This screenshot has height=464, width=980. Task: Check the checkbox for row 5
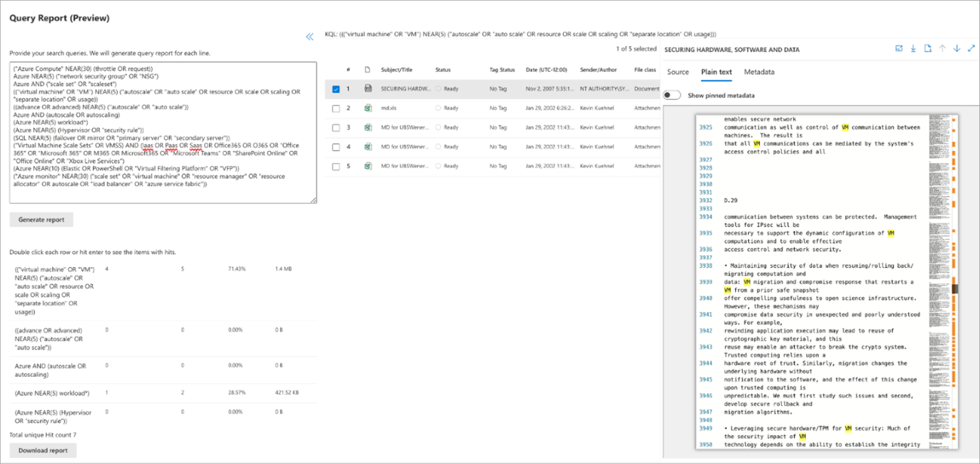tap(336, 167)
